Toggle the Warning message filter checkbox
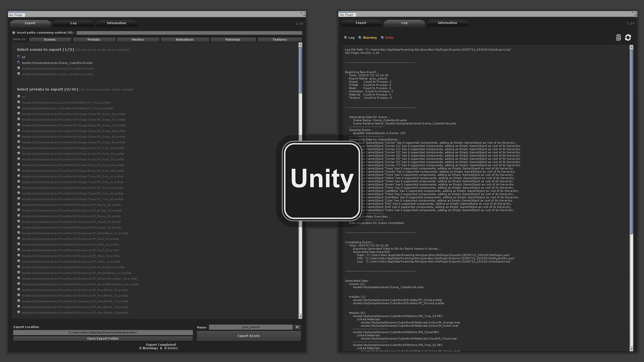Image resolution: width=644 pixels, height=362 pixels. pos(360,38)
